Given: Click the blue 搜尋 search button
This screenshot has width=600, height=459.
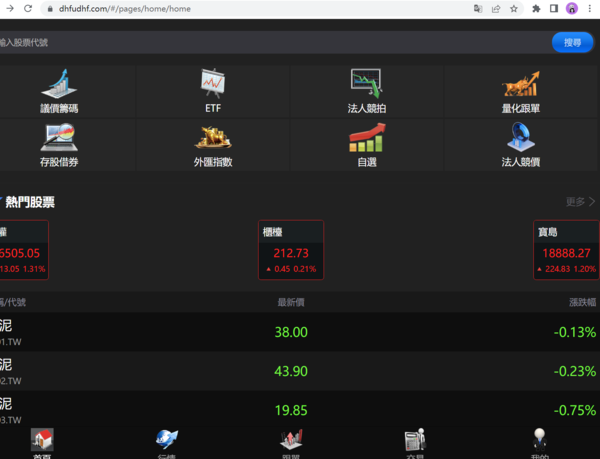Looking at the screenshot, I should 572,42.
